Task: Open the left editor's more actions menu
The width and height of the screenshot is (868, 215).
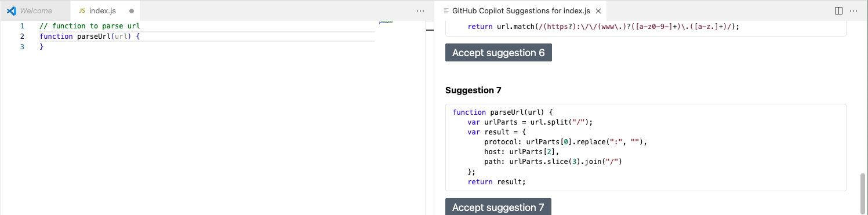Action: 420,10
